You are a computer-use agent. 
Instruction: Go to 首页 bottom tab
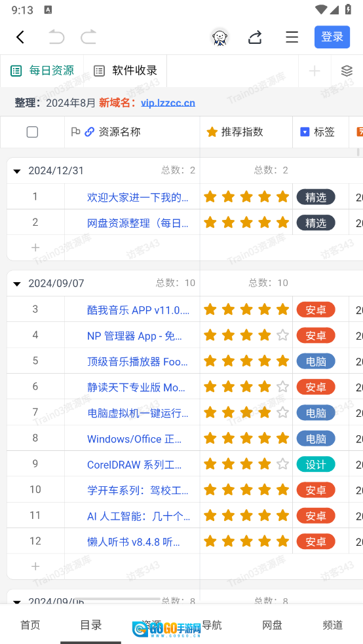[30, 625]
